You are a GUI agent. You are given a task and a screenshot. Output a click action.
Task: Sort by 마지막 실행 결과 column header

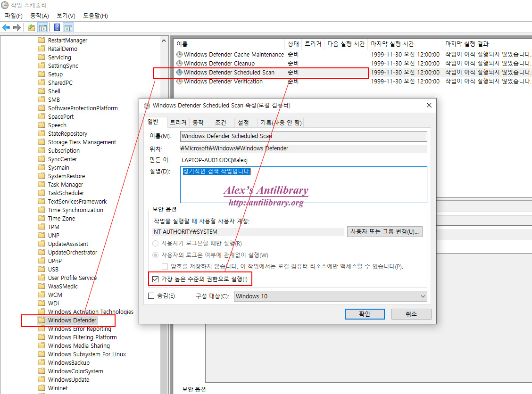(487, 44)
